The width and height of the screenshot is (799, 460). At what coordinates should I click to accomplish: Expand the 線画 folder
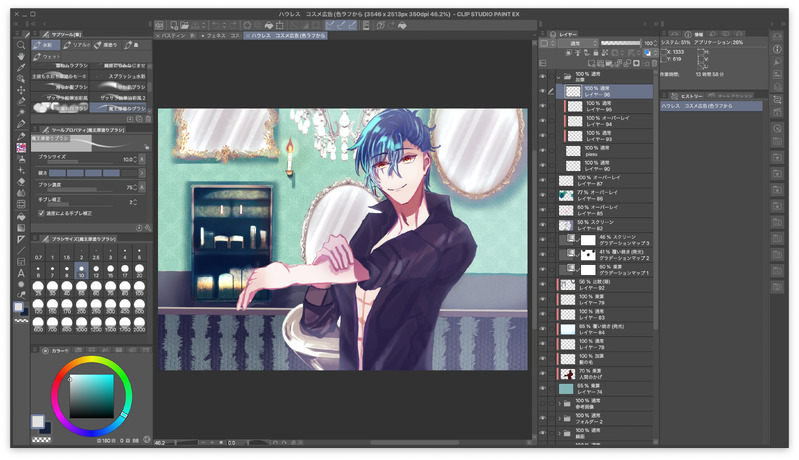point(559,433)
